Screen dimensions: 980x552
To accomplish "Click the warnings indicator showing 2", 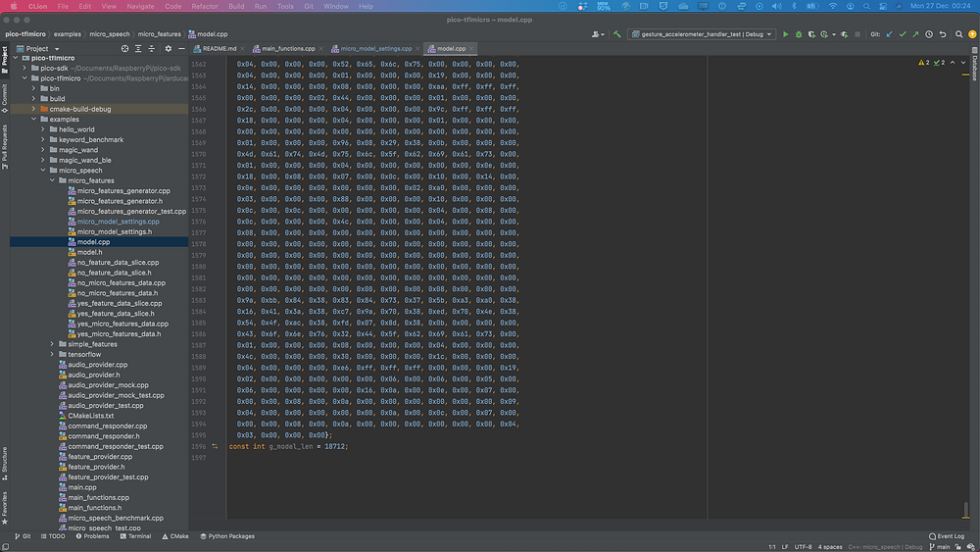I will point(924,63).
